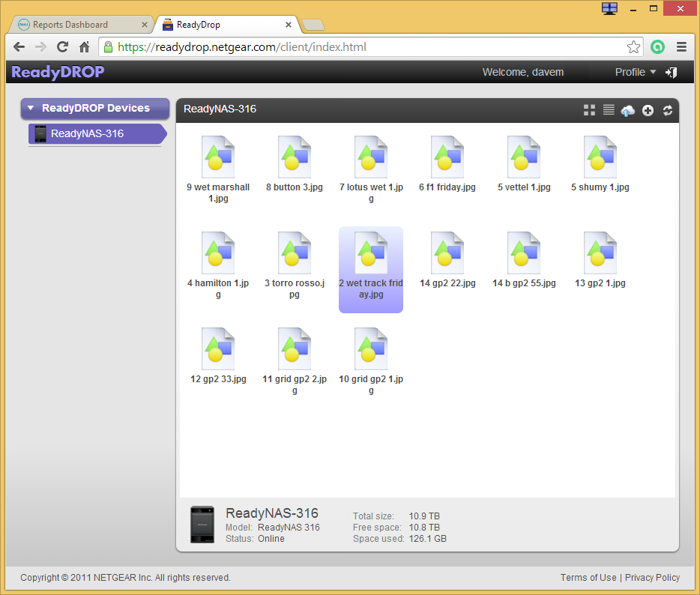The width and height of the screenshot is (700, 595).
Task: Open the Terms of Use link
Action: click(588, 578)
